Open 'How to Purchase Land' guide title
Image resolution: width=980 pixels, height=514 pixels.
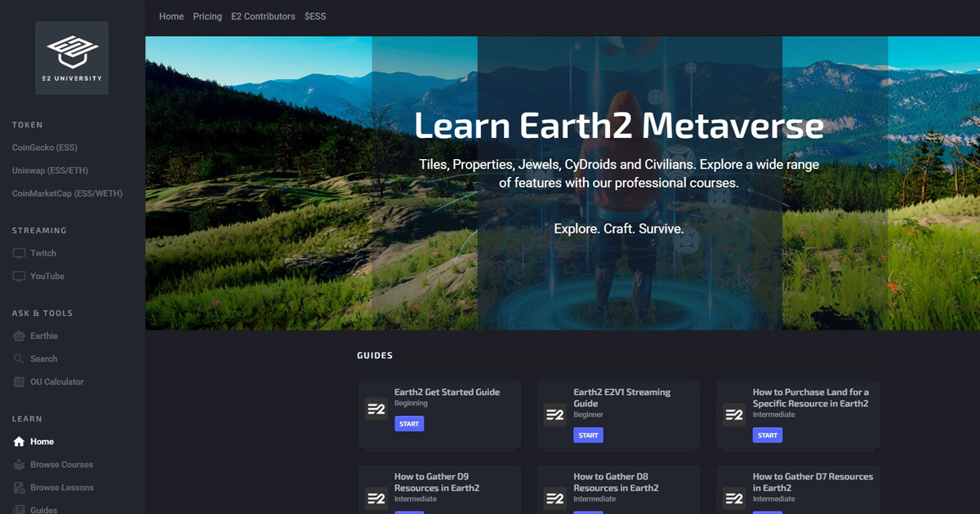point(811,398)
